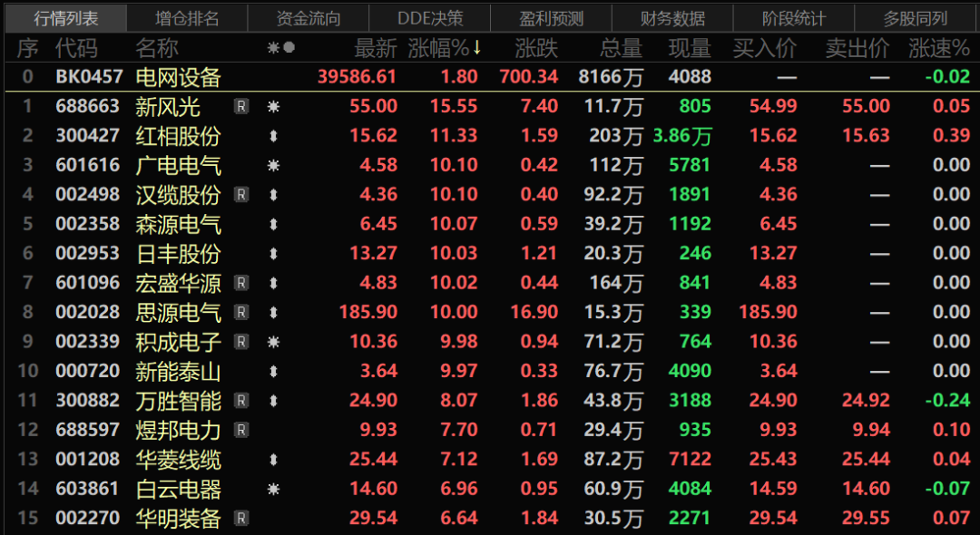The height and width of the screenshot is (535, 980).
Task: Sort by the 买入价 column header
Action: click(765, 48)
